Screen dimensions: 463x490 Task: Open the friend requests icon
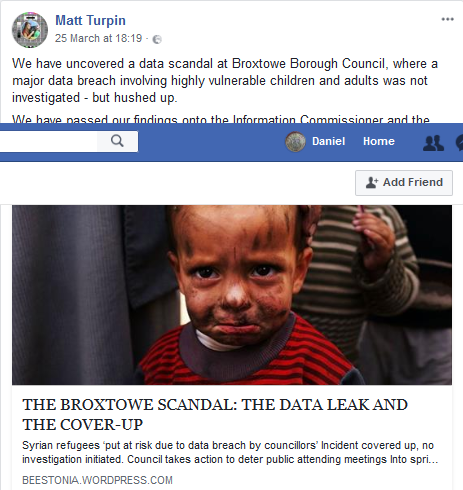click(433, 143)
